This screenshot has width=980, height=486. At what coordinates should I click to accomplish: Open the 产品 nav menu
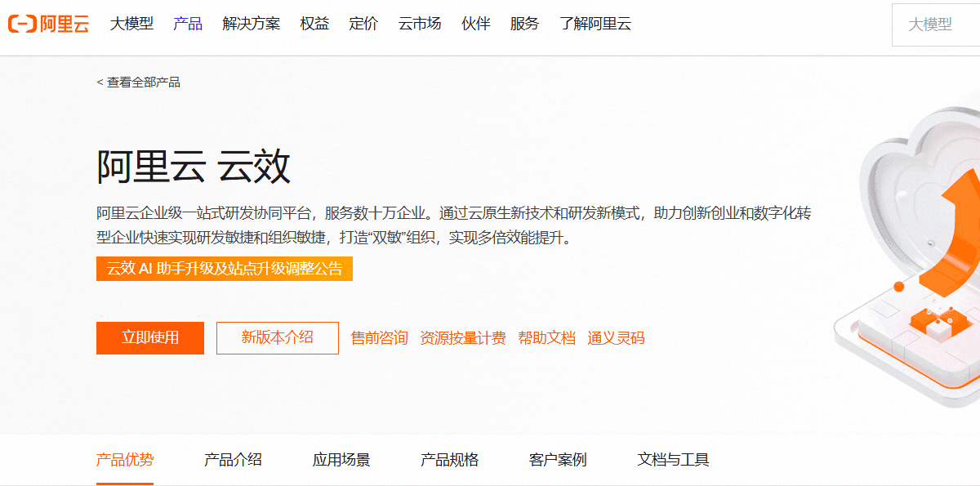[188, 24]
